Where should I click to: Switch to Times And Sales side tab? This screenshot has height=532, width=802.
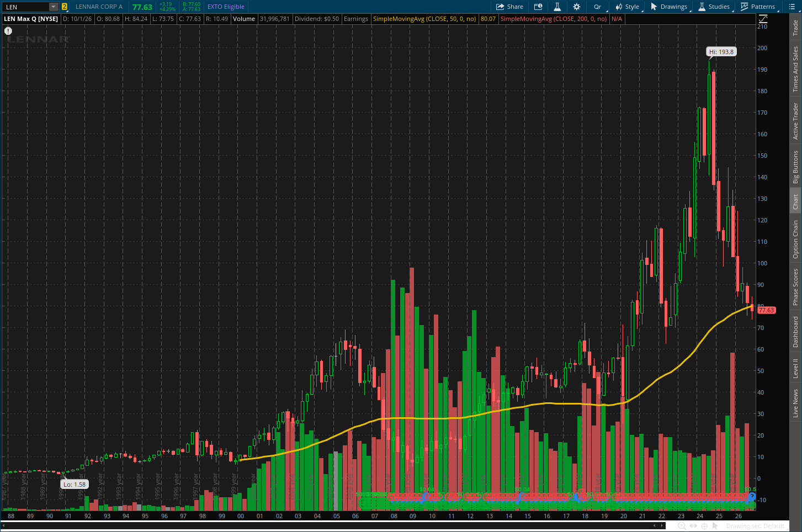click(x=795, y=69)
